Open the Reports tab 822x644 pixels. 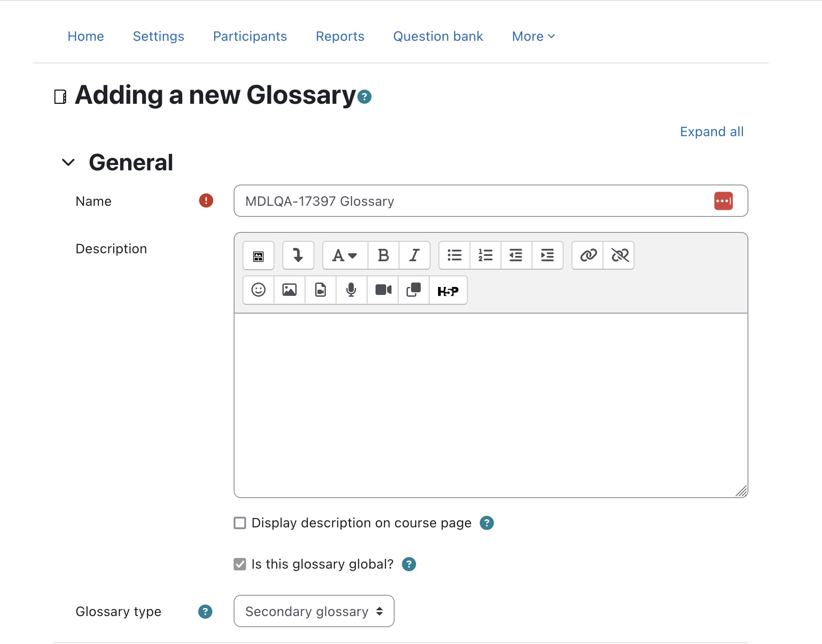tap(340, 36)
